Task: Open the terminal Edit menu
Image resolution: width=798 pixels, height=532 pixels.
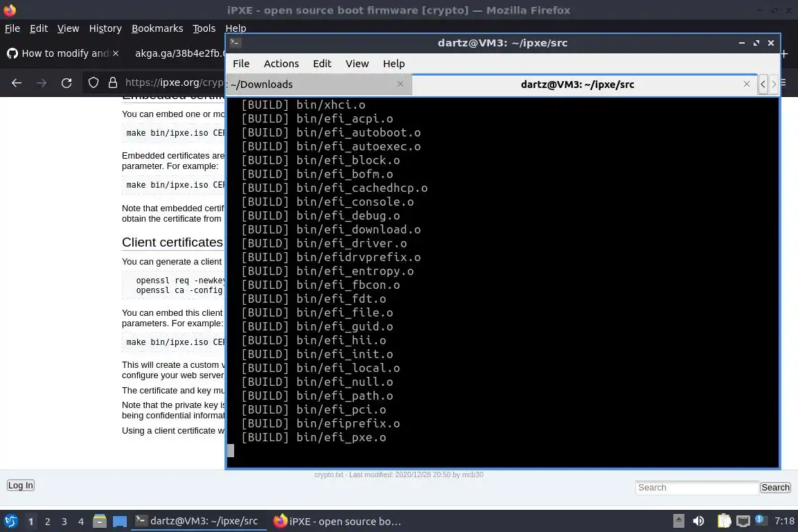Action: coord(321,64)
